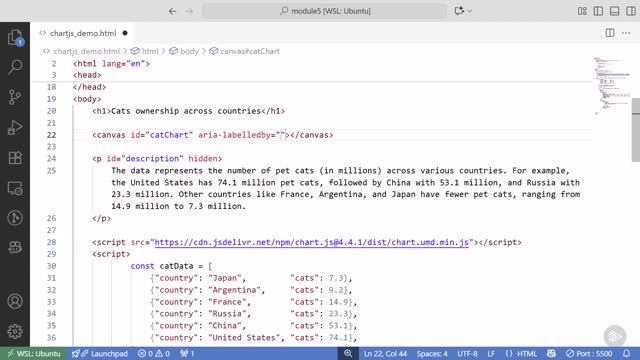Open the Accounts menu icon
Image resolution: width=640 pixels, height=360 pixels.
click(15, 301)
